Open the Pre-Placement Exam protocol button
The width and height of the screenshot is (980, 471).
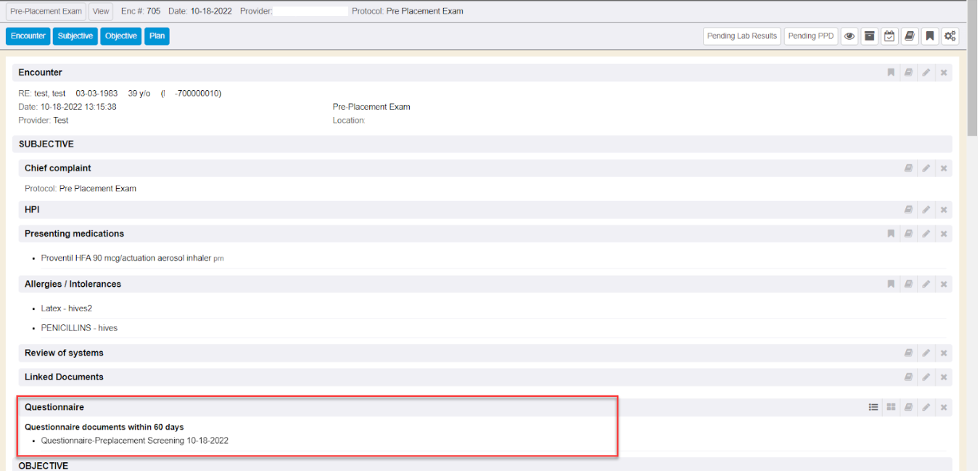coord(46,12)
